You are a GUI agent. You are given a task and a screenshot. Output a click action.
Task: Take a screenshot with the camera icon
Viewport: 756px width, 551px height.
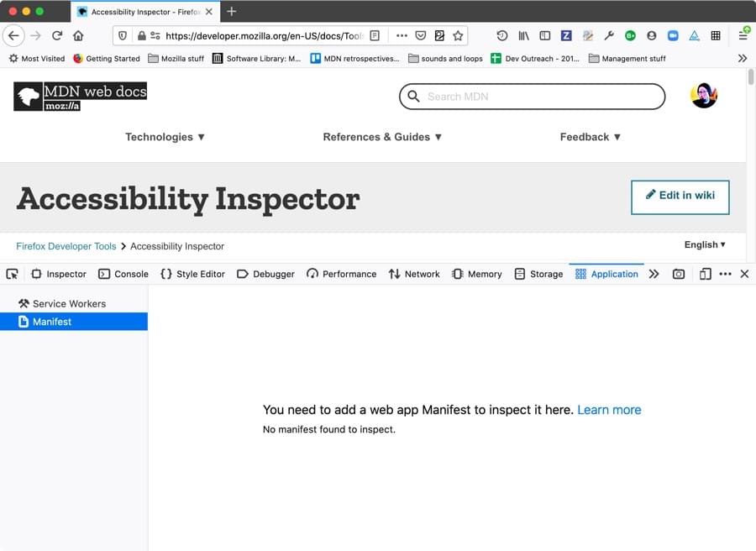[679, 274]
